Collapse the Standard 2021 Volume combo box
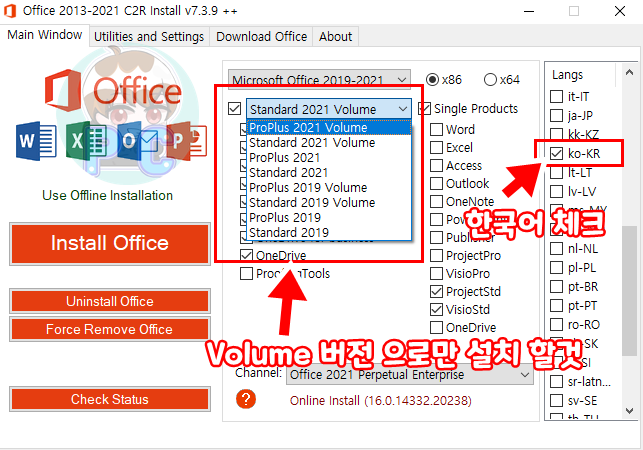The image size is (643, 450). [329, 109]
